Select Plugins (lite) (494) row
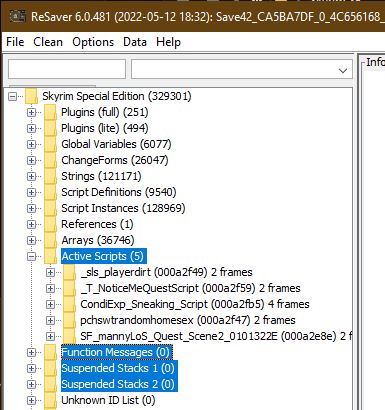This screenshot has height=410, width=385. 105,128
